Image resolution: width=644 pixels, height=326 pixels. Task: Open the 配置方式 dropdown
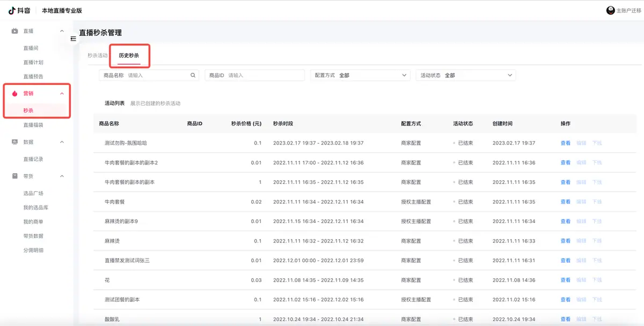coord(361,76)
